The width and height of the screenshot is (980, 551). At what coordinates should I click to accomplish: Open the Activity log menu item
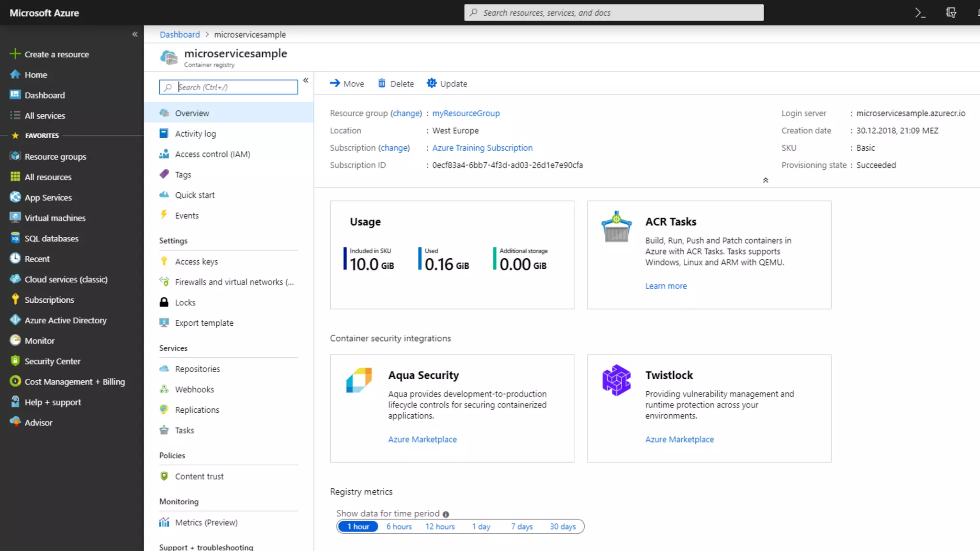coord(195,134)
